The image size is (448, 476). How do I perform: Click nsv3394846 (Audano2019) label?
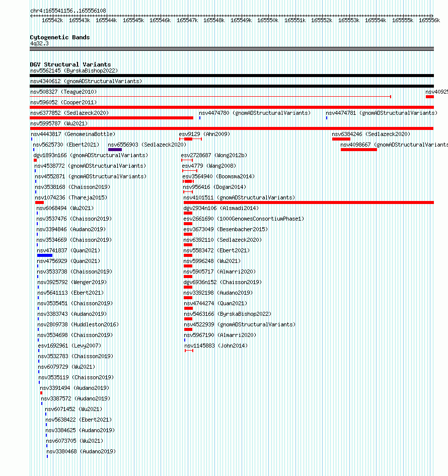point(71,230)
